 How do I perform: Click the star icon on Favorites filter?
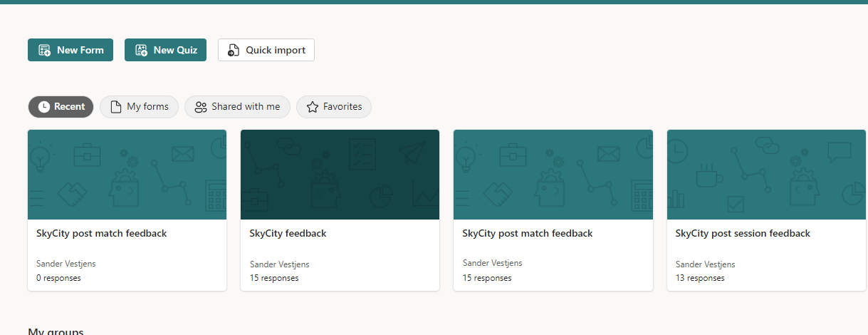tap(312, 107)
